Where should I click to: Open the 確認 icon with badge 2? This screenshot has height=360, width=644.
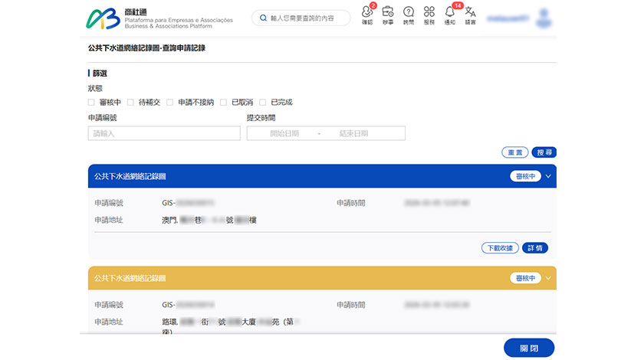[366, 13]
